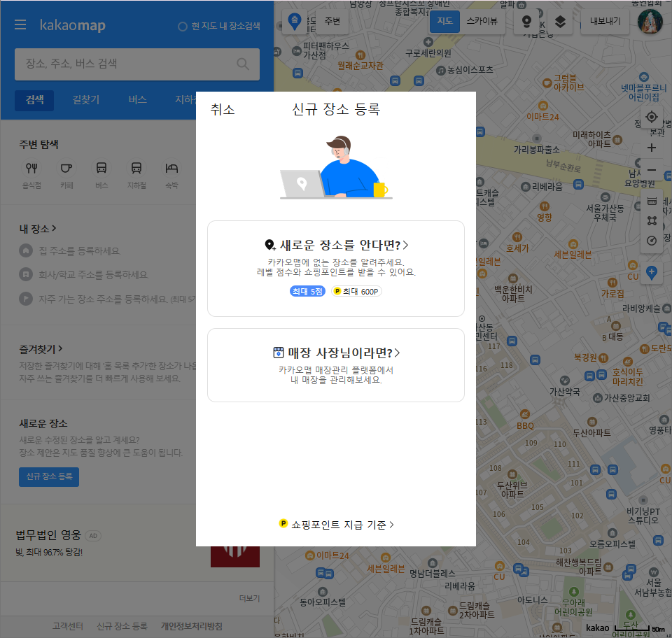Open the 법무법인 영웅 ad
The width and height of the screenshot is (672, 638).
pos(48,534)
